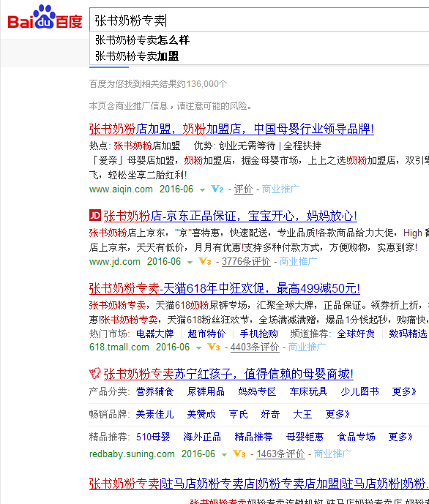The width and height of the screenshot is (429, 504).
Task: Open 美素佳儿 brand link
Action: coord(154,414)
